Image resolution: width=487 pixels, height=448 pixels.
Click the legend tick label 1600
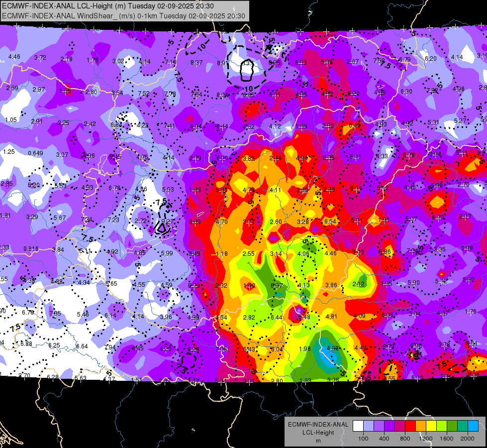(446, 439)
